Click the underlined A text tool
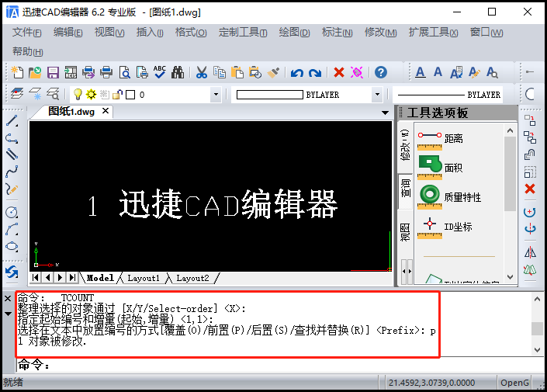 click(421, 72)
